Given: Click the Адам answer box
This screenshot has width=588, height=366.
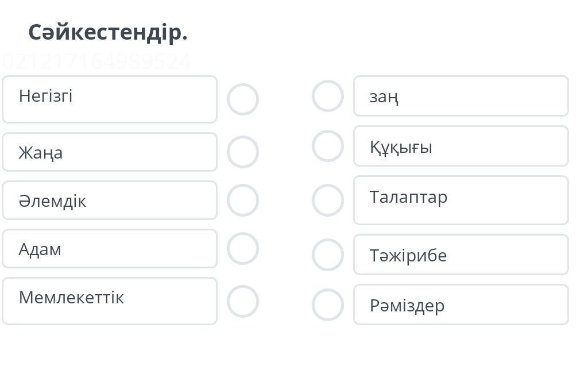Looking at the screenshot, I should pyautogui.click(x=110, y=249).
